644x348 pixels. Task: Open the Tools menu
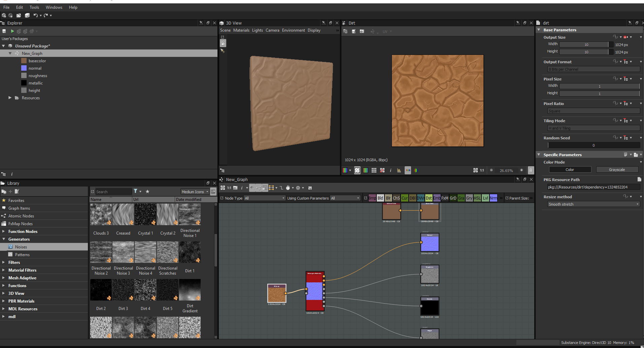(x=34, y=7)
